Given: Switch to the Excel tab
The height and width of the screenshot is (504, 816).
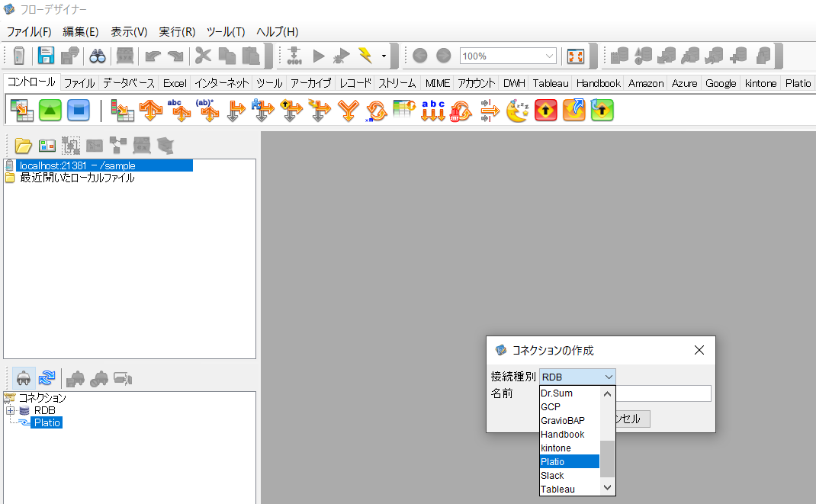Looking at the screenshot, I should pos(175,83).
